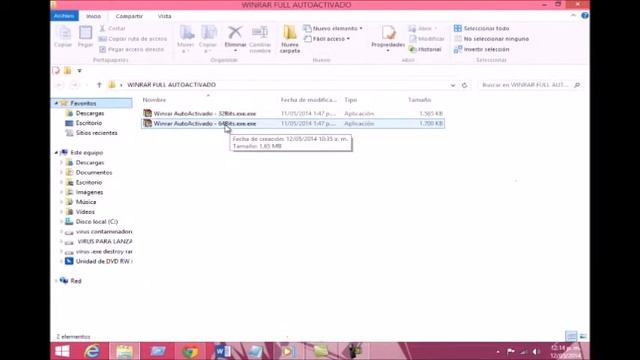Click the Pegar ribbon icon
The height and width of the screenshot is (360, 640).
tap(85, 36)
